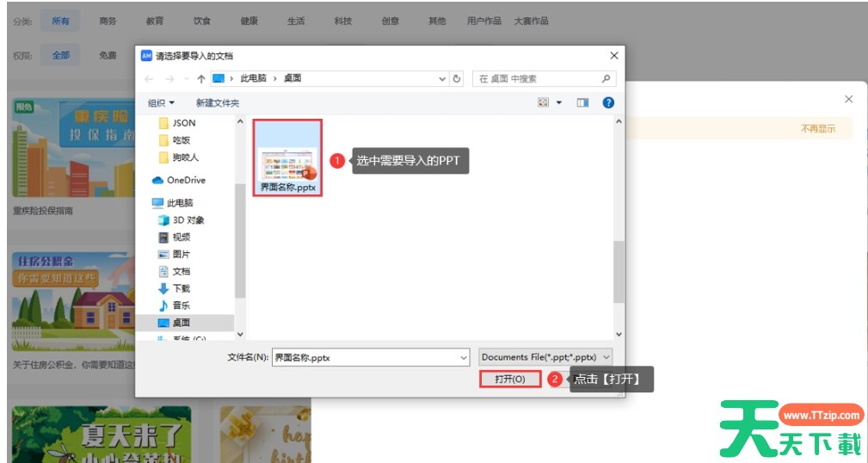Click the 新建文件夹 button
Viewport: 868px width, 463px height.
pos(218,103)
